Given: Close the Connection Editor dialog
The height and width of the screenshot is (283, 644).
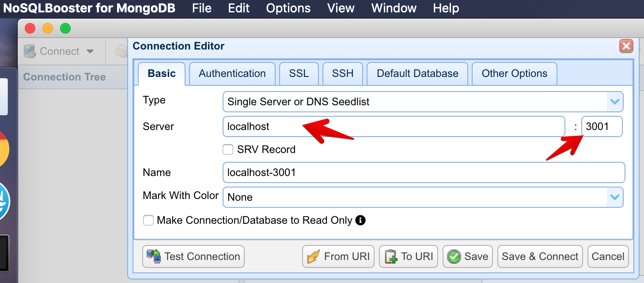Looking at the screenshot, I should coord(626,46).
